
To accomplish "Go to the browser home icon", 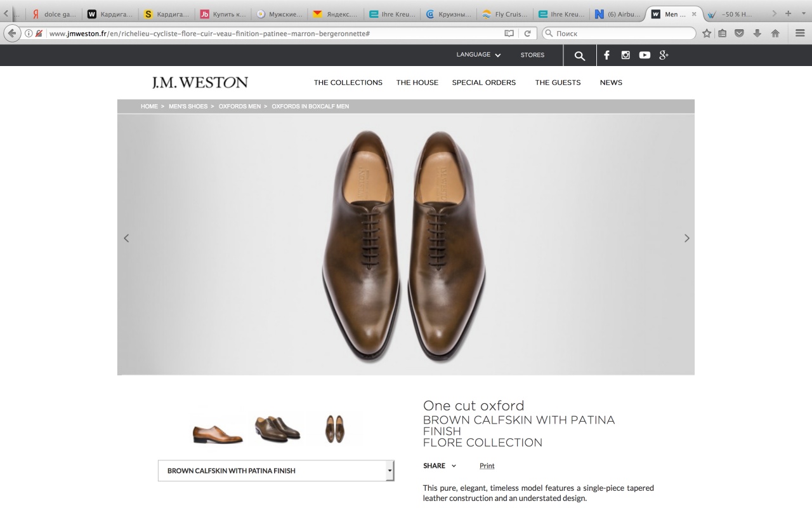I will click(775, 34).
